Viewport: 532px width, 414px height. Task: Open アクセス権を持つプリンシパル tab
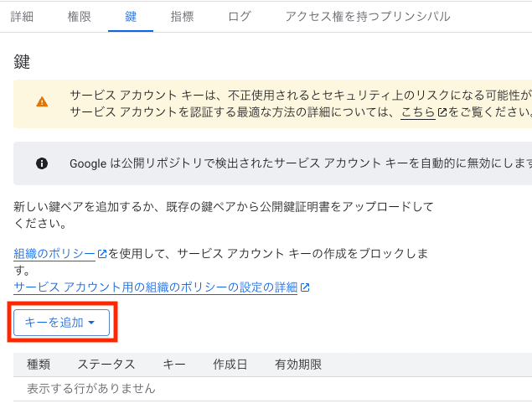click(368, 16)
